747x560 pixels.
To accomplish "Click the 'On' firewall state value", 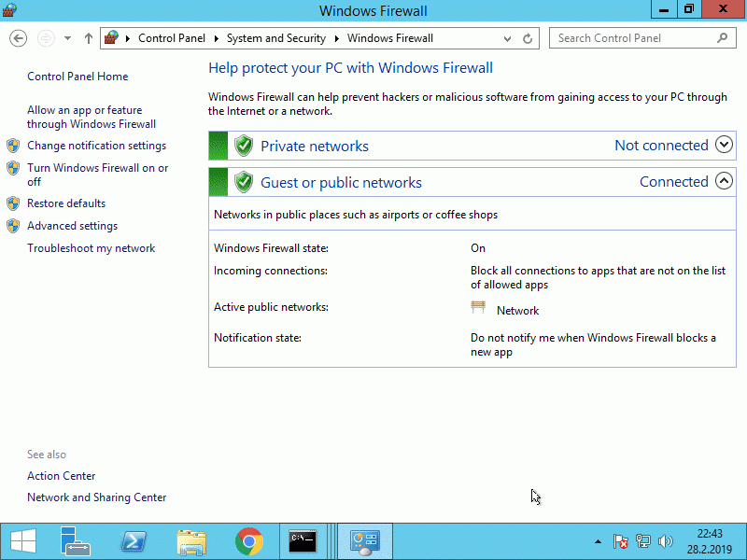I will click(x=478, y=248).
